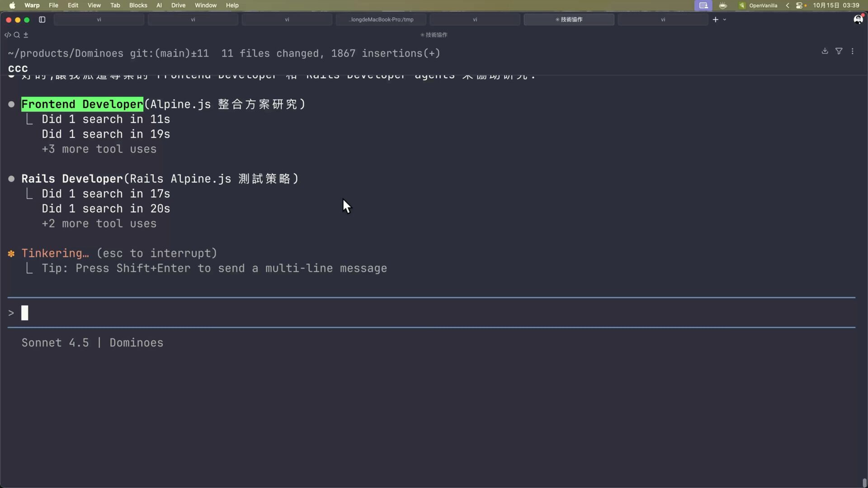Open the block filter funnel icon
This screenshot has width=868, height=488.
[x=839, y=51]
